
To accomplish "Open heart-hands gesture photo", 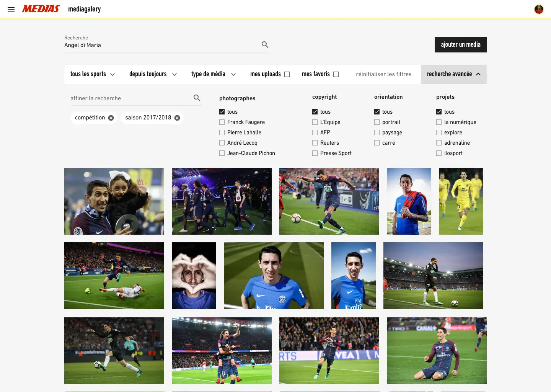I will pyautogui.click(x=194, y=276).
